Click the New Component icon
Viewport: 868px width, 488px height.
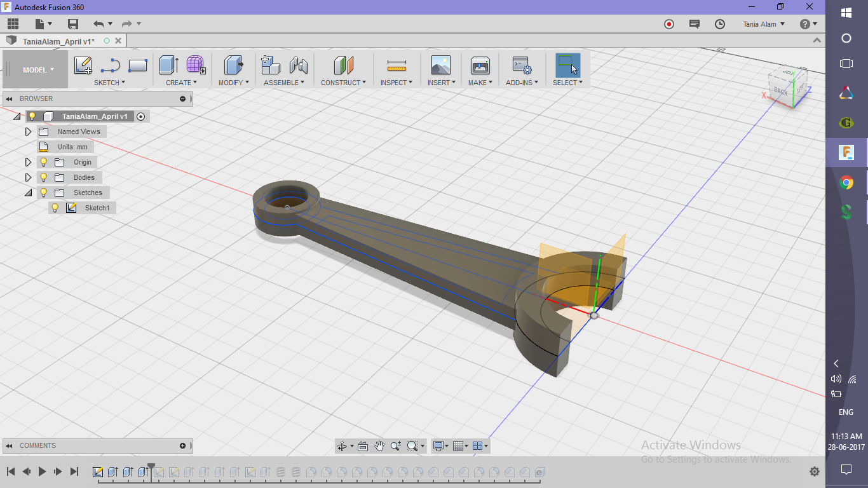[271, 65]
